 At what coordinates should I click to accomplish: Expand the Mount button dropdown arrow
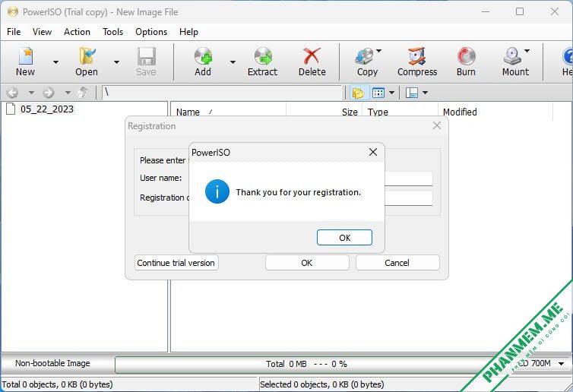click(x=527, y=51)
